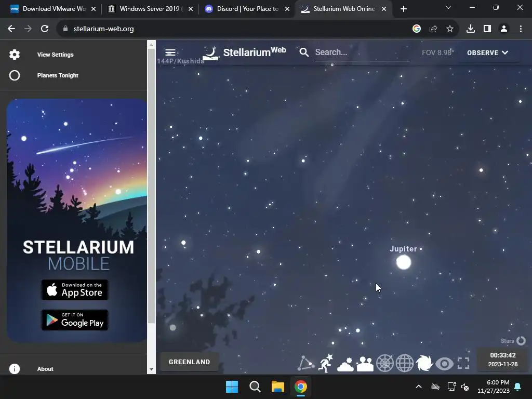Open a new browser tab

(x=403, y=9)
